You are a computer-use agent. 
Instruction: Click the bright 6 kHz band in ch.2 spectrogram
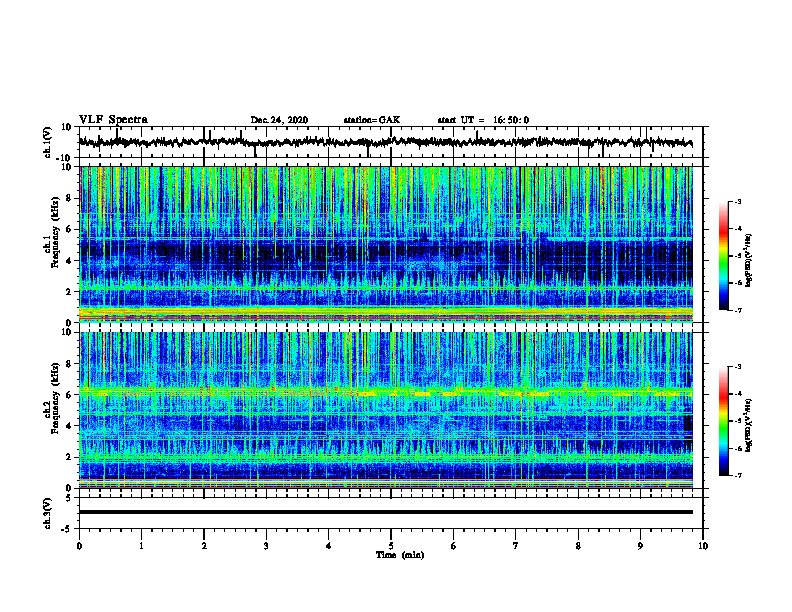(x=386, y=392)
